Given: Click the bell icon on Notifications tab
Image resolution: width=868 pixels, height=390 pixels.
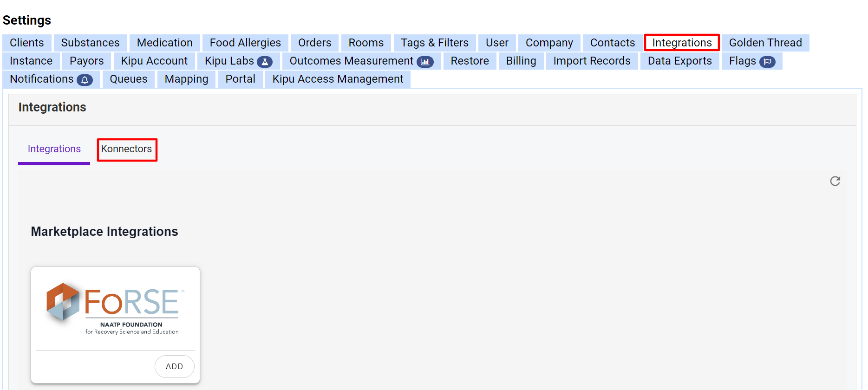Looking at the screenshot, I should pyautogui.click(x=85, y=80).
